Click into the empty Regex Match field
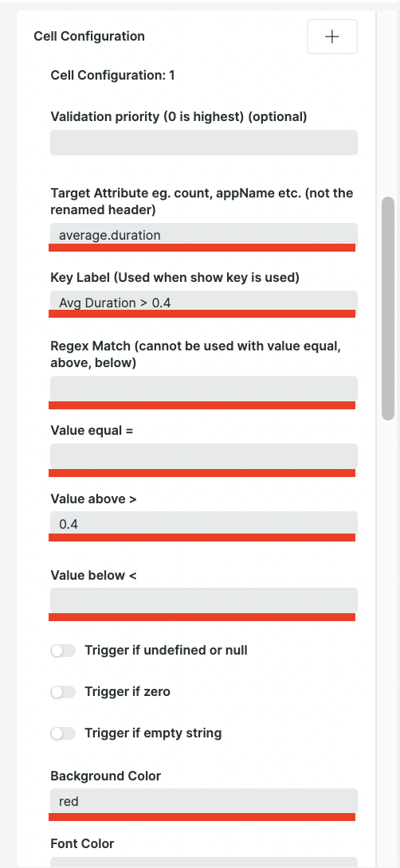Image resolution: width=400 pixels, height=868 pixels. pyautogui.click(x=204, y=388)
